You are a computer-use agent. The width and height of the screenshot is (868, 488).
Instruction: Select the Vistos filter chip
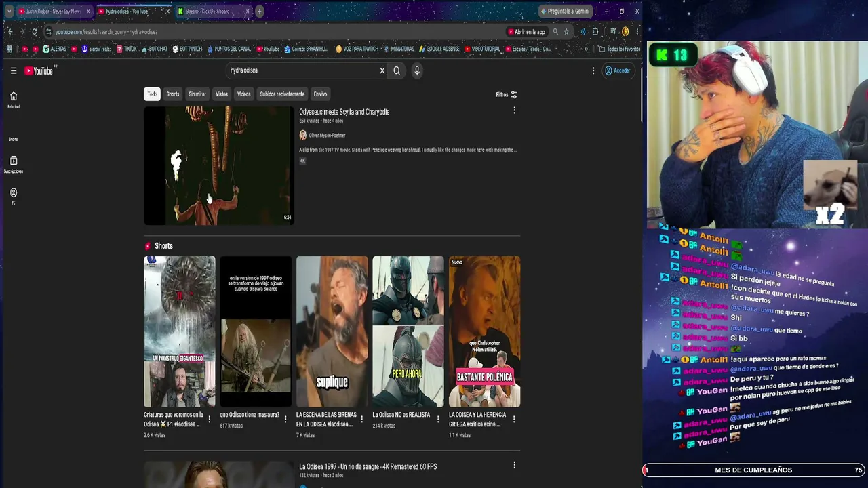(x=222, y=94)
